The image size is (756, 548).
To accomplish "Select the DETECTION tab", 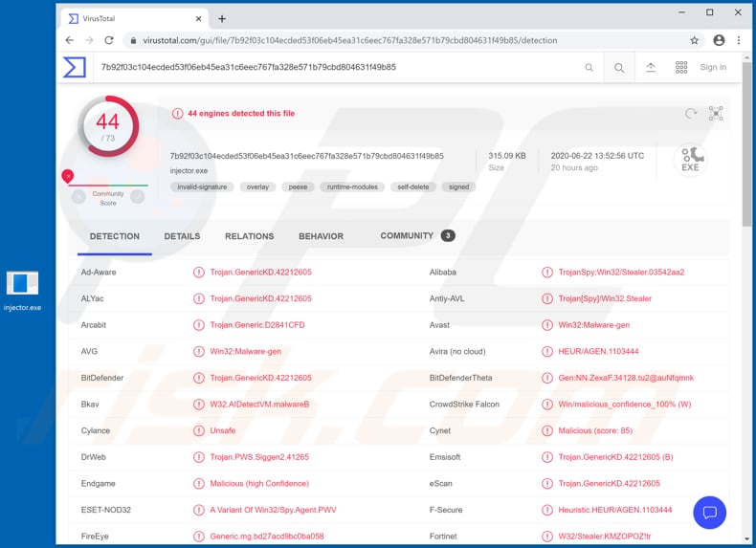I will coord(115,236).
